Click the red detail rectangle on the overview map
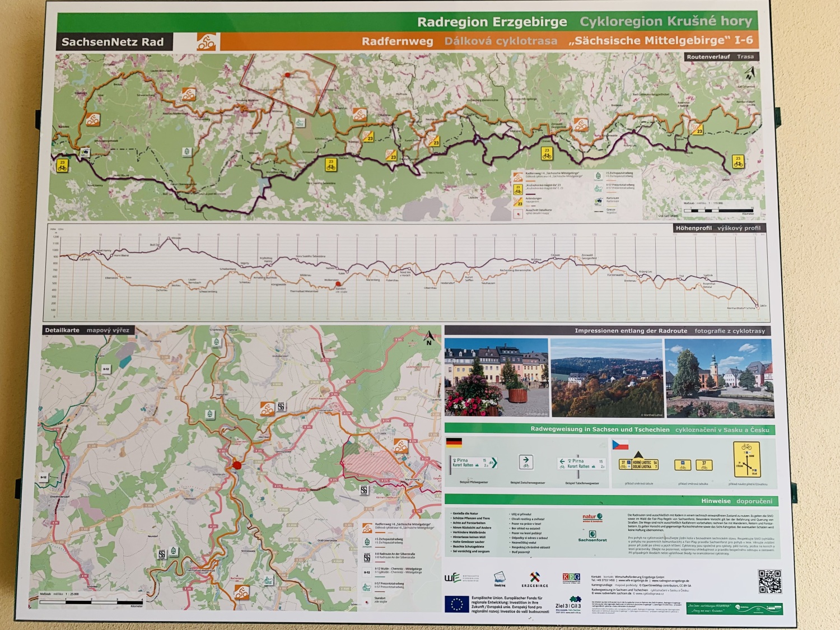840x630 pixels. 288,83
